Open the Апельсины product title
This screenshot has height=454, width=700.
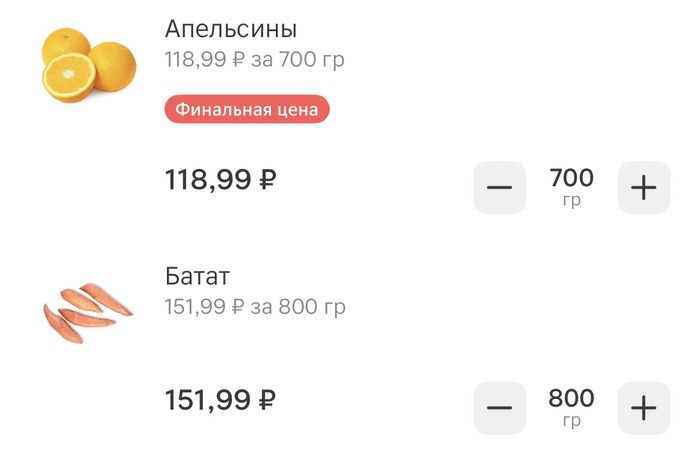[231, 29]
